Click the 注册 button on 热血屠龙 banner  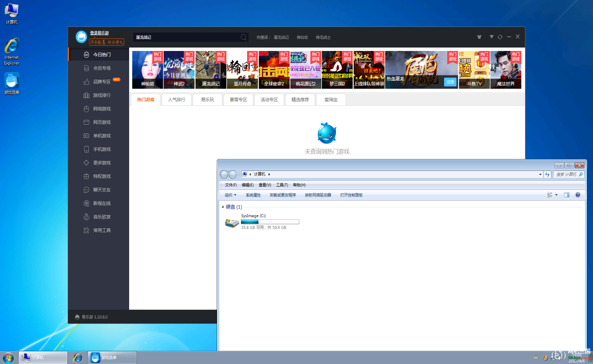(450, 82)
